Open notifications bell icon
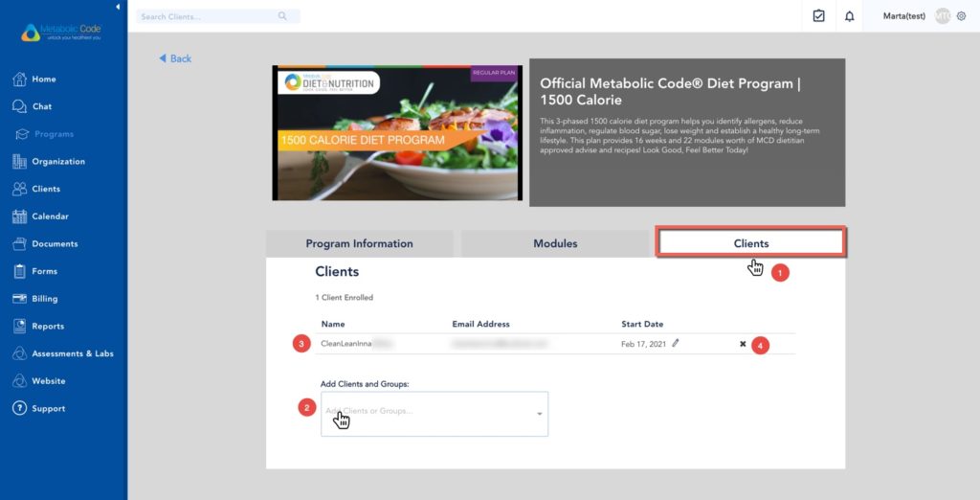The width and height of the screenshot is (980, 500). (850, 16)
